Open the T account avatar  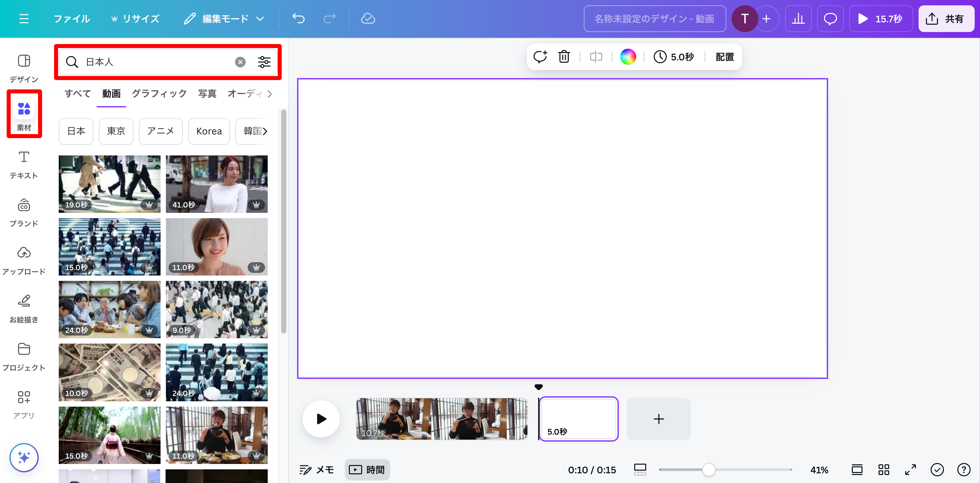[x=744, y=19]
